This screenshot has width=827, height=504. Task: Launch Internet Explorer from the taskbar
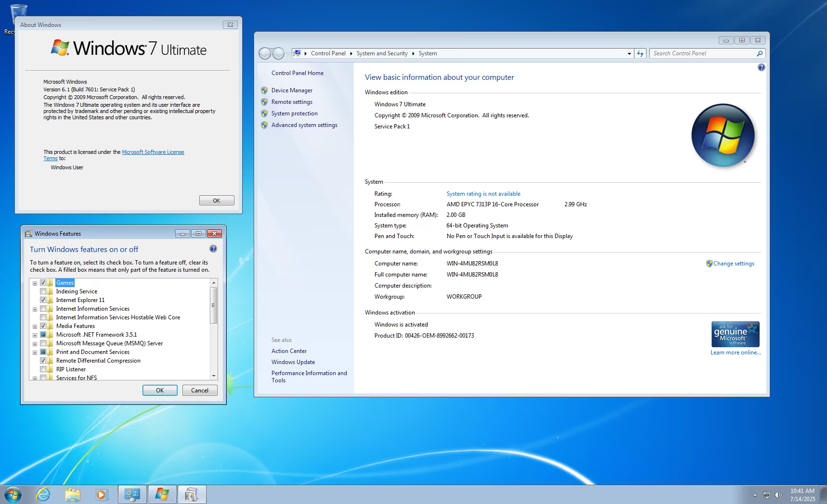pos(43,494)
